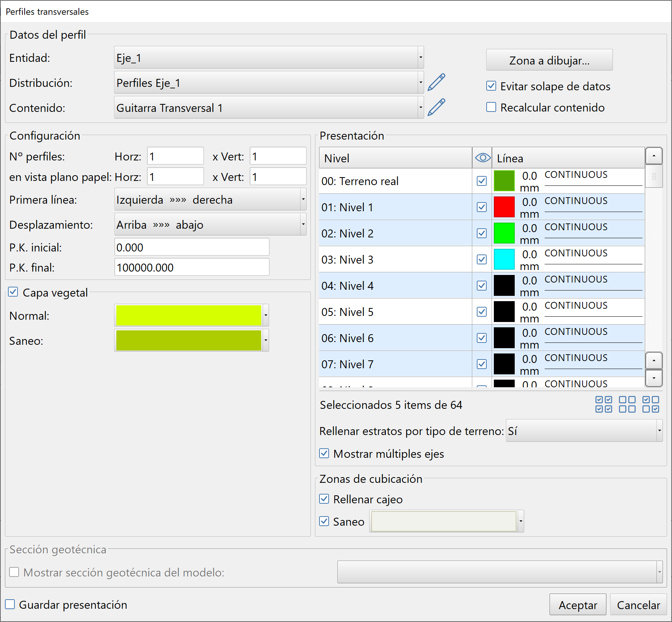
Task: Edit the Perfiles Eje_1 distribution with pencil icon
Action: (x=436, y=82)
